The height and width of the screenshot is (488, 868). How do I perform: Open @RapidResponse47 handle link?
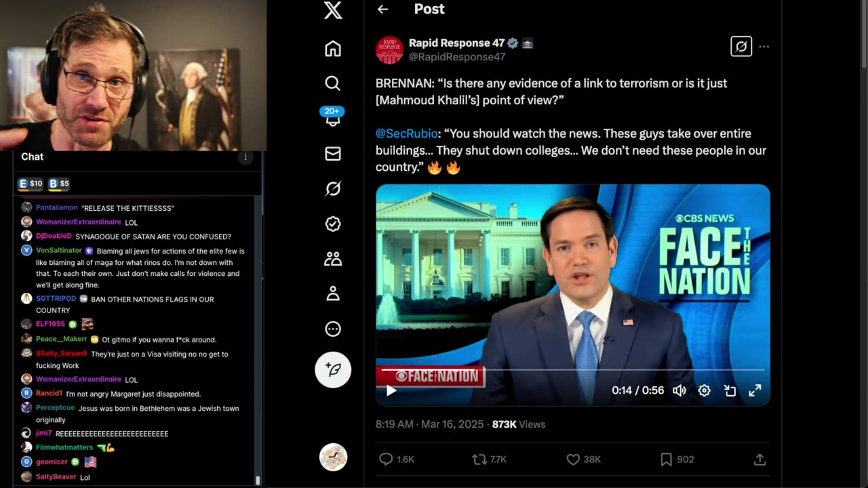[457, 57]
